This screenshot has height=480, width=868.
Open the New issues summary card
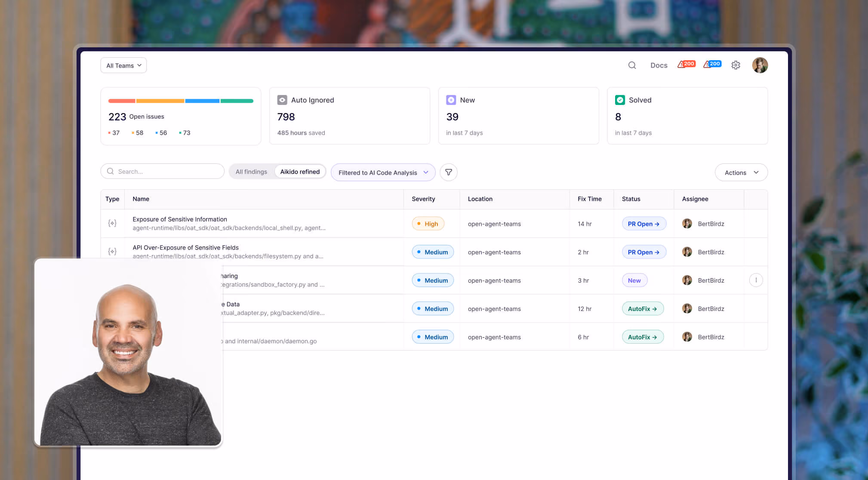coord(519,116)
